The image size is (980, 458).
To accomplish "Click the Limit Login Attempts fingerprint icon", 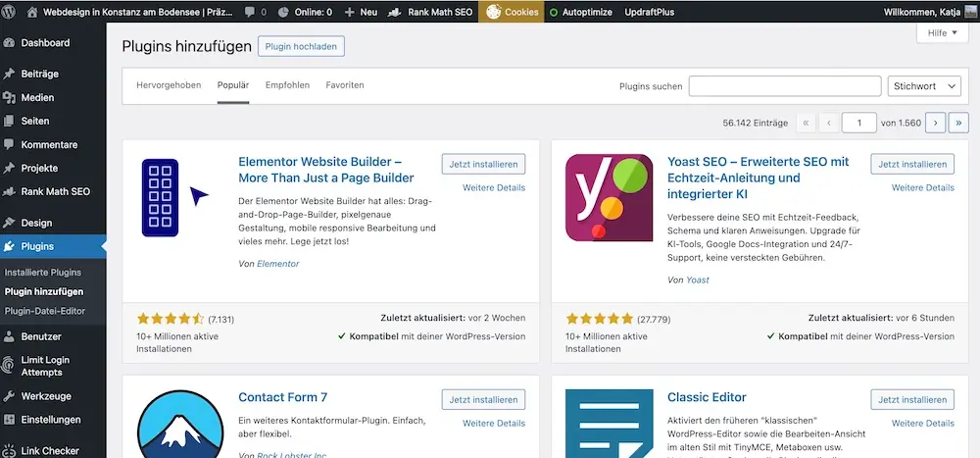I will click(9, 366).
